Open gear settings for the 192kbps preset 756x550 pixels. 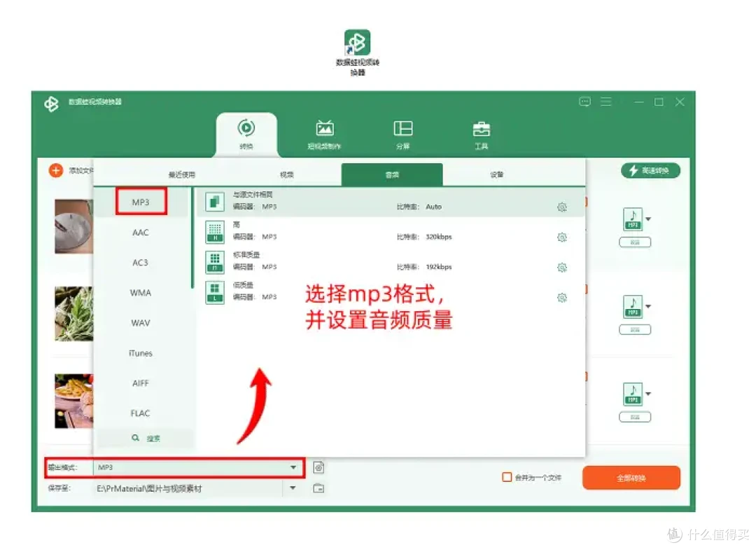point(561,267)
